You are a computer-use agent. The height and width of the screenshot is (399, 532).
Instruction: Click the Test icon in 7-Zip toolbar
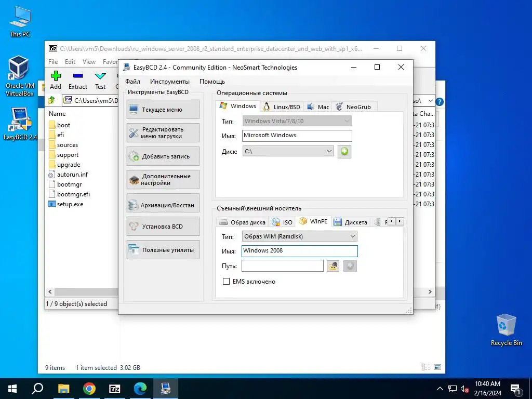click(100, 81)
